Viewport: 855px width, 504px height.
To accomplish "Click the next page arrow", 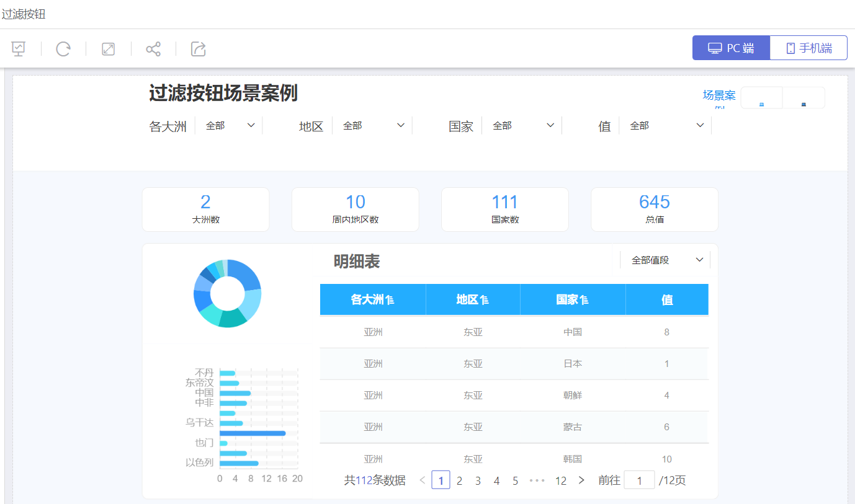I will tap(581, 480).
